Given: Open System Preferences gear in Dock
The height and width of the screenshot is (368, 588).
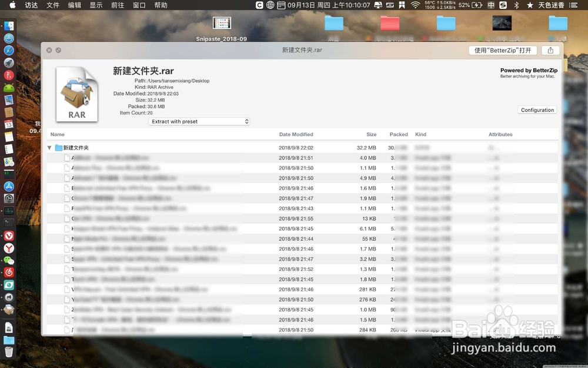Looking at the screenshot, I should [x=9, y=198].
